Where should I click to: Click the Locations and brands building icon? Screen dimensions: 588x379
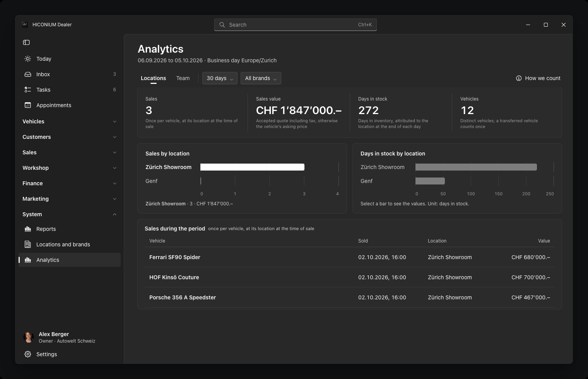pyautogui.click(x=28, y=244)
